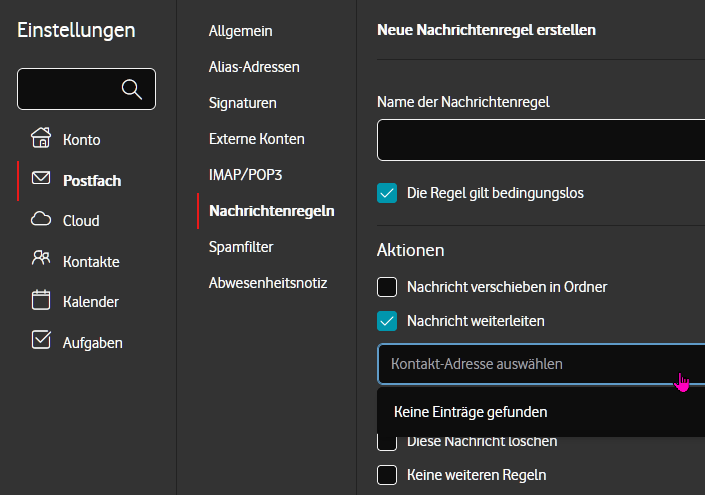Uncheck 'Die Regel gilt bedingungslos'
Screen dimensions: 705x495
[387, 193]
